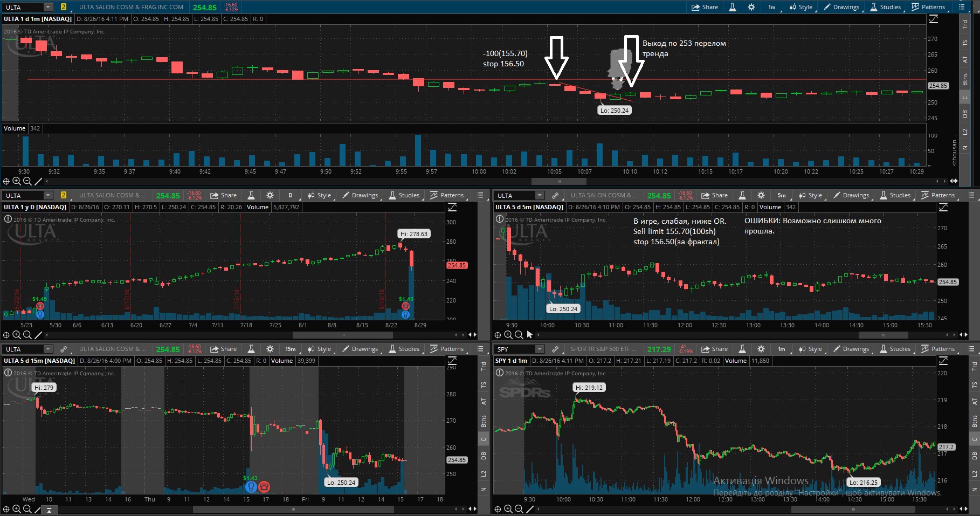The width and height of the screenshot is (980, 516).
Task: Toggle the Btns sidebar tab on top chart
Action: click(965, 80)
